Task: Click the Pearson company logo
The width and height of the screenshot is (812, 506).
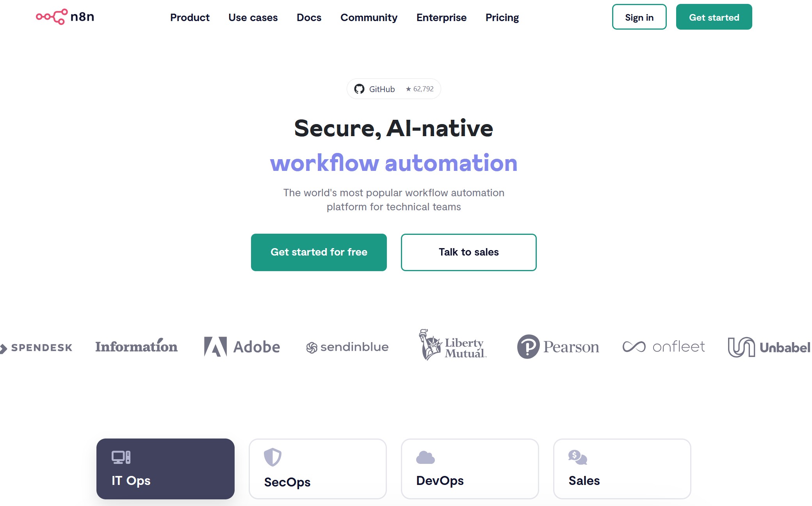Action: pos(558,346)
